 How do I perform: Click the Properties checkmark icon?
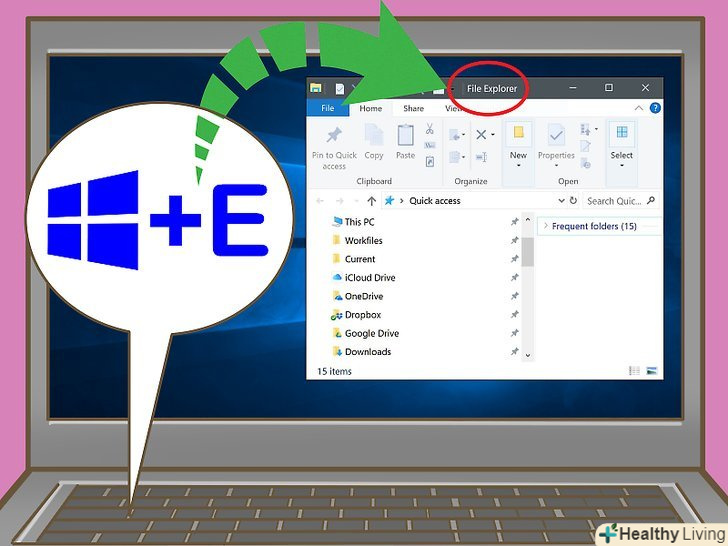[x=556, y=136]
